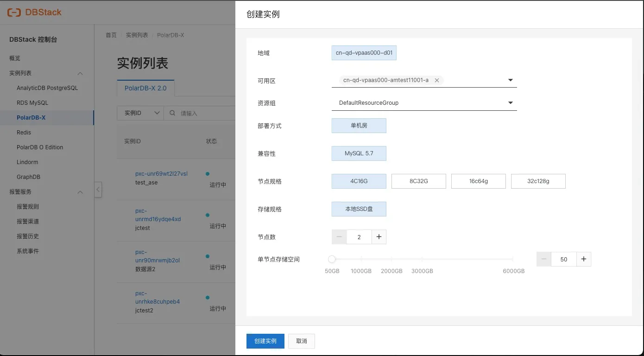
Task: Click the DBStack logo icon
Action: click(14, 13)
